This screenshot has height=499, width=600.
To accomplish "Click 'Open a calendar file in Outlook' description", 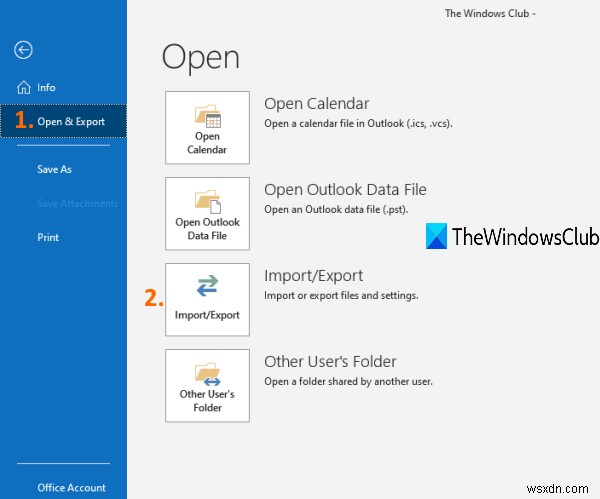I will 358,124.
